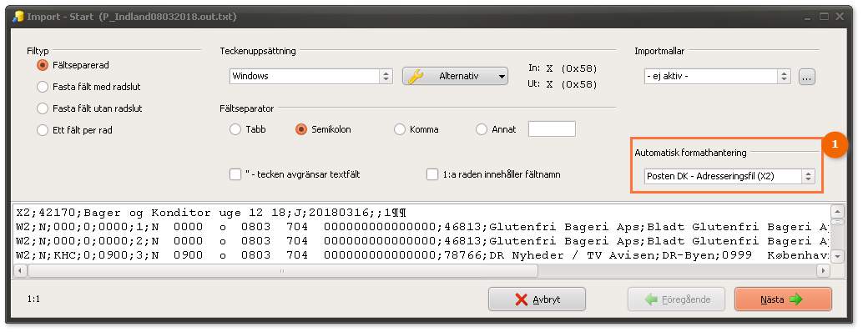The height and width of the screenshot is (332, 868).
Task: Click the Nästa next button
Action: 783,299
